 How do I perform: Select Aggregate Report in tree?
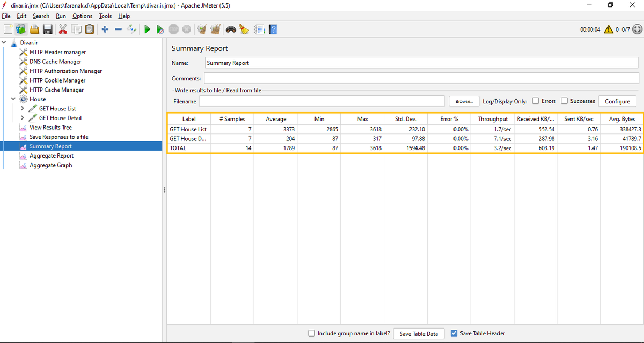pos(52,155)
